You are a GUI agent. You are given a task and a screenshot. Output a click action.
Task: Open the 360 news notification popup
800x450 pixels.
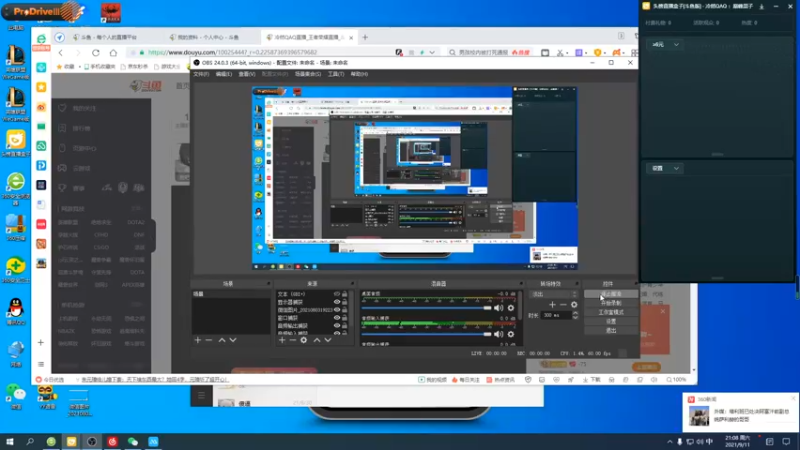(x=740, y=412)
